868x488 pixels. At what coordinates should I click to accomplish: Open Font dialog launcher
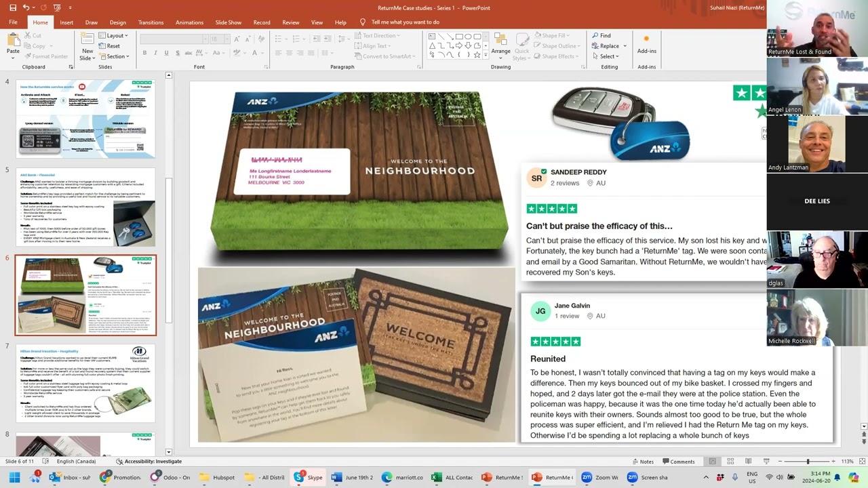coord(265,67)
